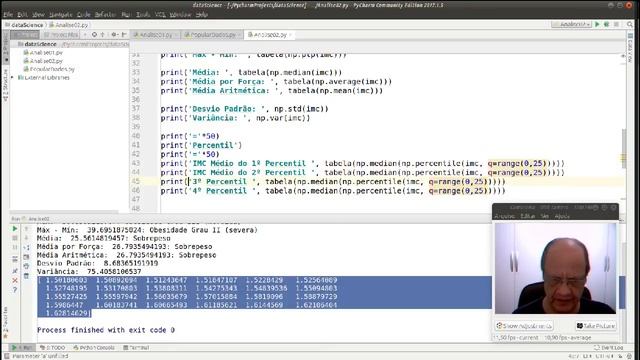The height and width of the screenshot is (360, 640).
Task: Select the dataScience project root folder
Action: 37,44
